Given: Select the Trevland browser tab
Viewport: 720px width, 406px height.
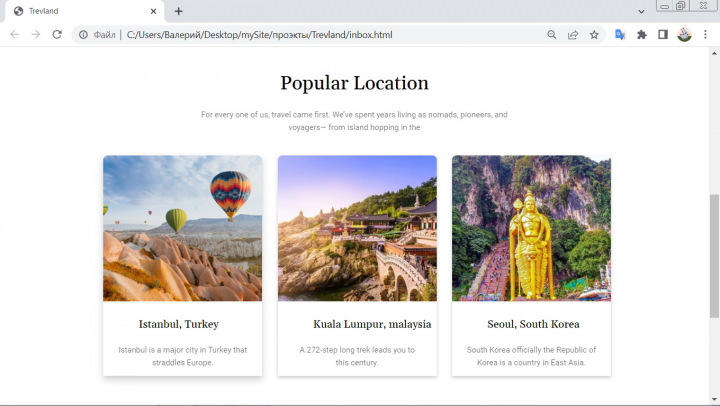Looking at the screenshot, I should pos(84,11).
